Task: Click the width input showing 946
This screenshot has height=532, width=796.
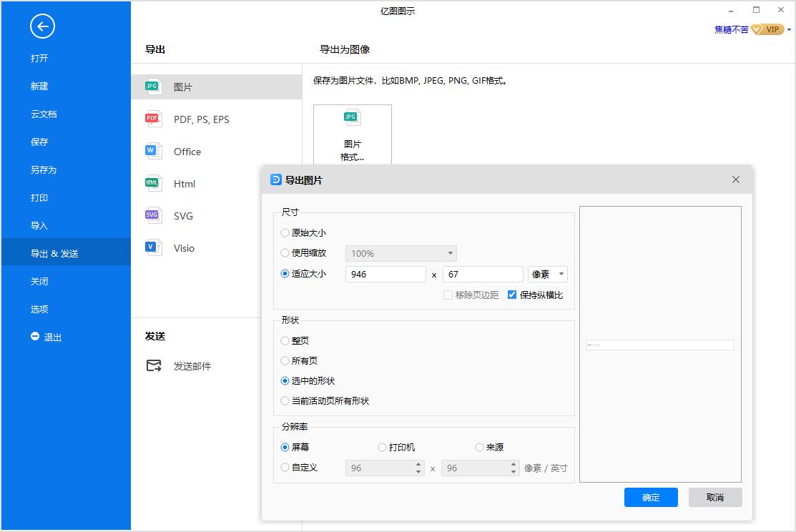Action: pos(385,274)
